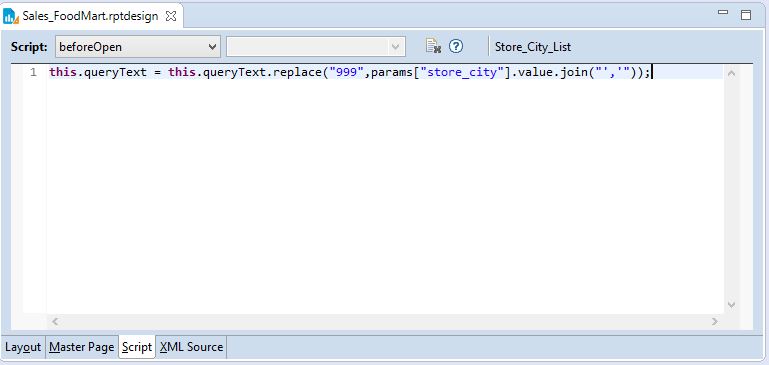Click the vertical scrollbar down arrow
Screen dimensions: 769x365
pos(731,305)
